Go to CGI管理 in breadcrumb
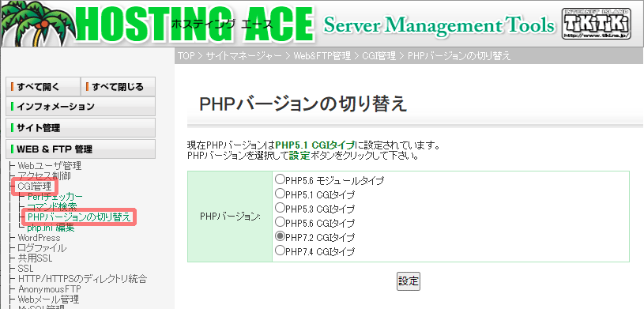The width and height of the screenshot is (644, 309). [x=379, y=56]
